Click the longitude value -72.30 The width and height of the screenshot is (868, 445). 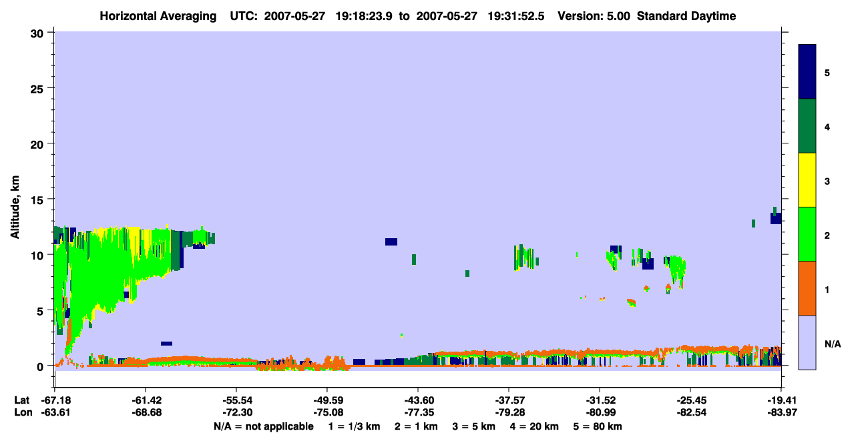pos(236,413)
